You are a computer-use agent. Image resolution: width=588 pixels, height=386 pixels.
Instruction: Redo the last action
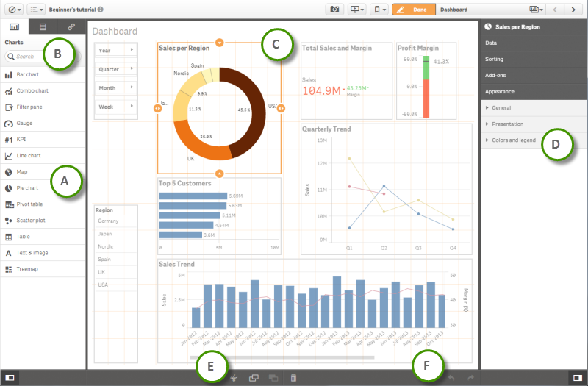[470, 378]
